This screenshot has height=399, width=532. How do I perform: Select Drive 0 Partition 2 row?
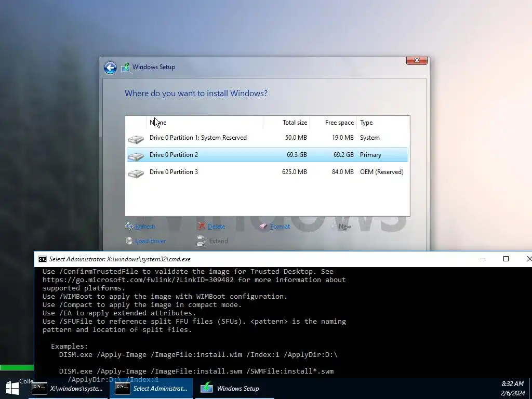click(x=268, y=155)
